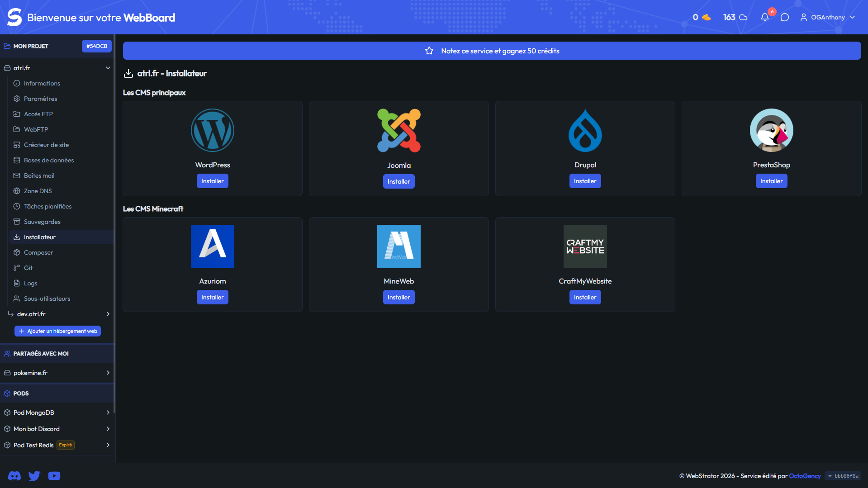This screenshot has width=868, height=488.
Task: Collapse the atrl.fr hosting section
Action: point(108,68)
